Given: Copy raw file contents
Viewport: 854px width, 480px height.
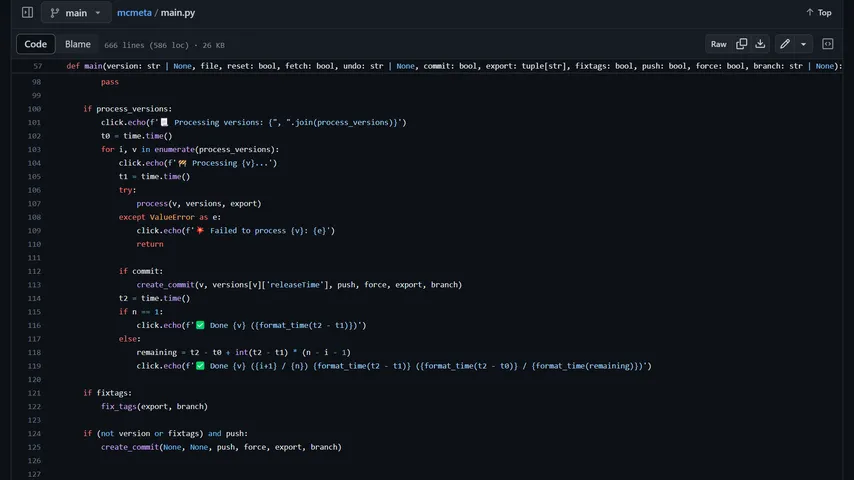Looking at the screenshot, I should [742, 44].
